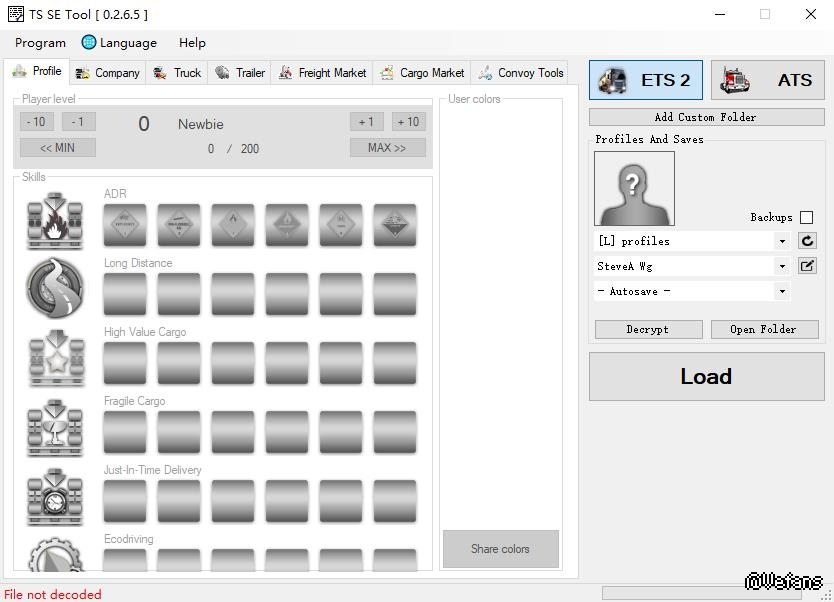Click the File not decoded status text
834x602 pixels.
[53, 594]
